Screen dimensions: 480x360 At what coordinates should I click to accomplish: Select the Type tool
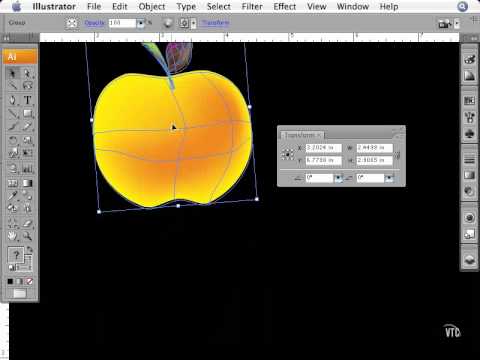click(27, 100)
